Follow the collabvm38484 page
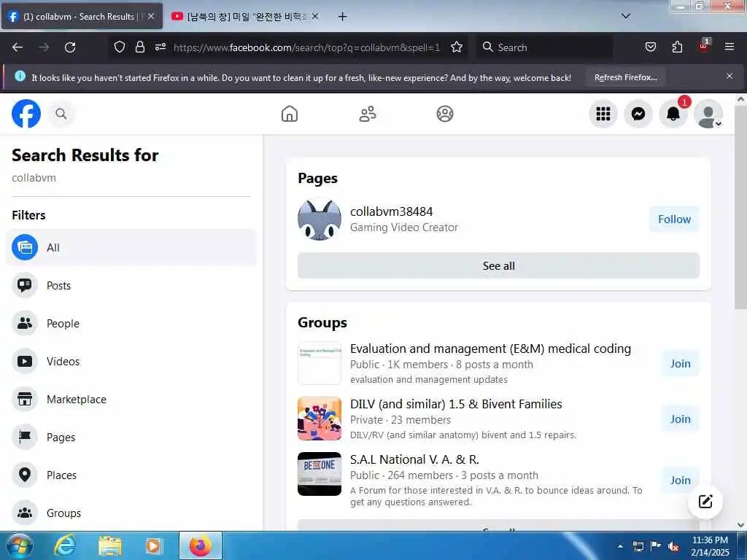Image resolution: width=747 pixels, height=560 pixels. 674,219
